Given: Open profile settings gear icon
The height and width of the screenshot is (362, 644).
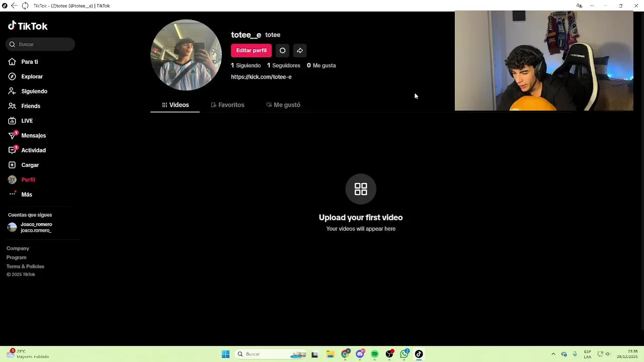Looking at the screenshot, I should point(282,50).
